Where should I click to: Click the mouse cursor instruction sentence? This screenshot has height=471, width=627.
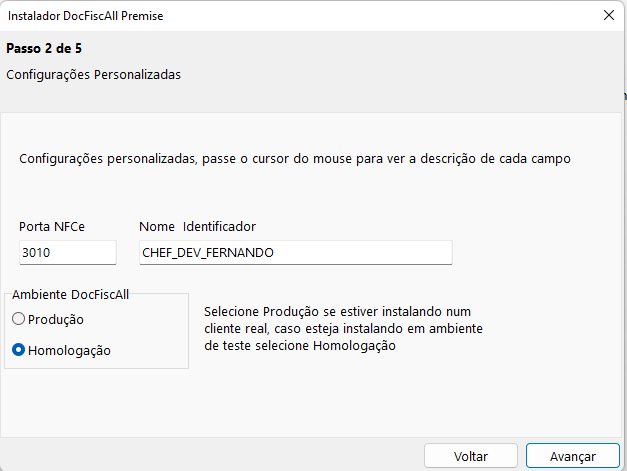click(x=295, y=158)
